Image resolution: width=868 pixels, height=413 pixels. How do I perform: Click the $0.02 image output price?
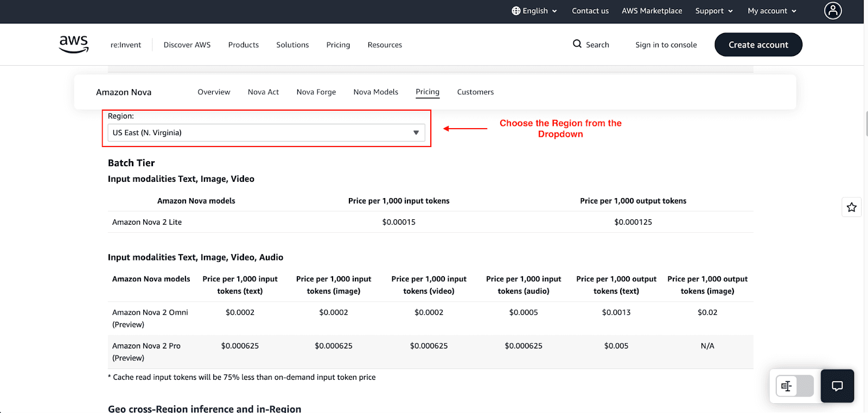(707, 313)
